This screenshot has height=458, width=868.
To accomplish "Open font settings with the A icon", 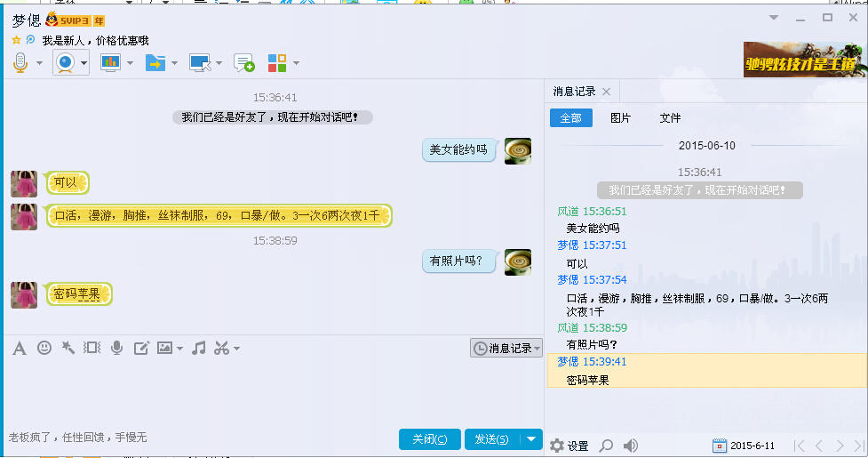I will coord(20,349).
